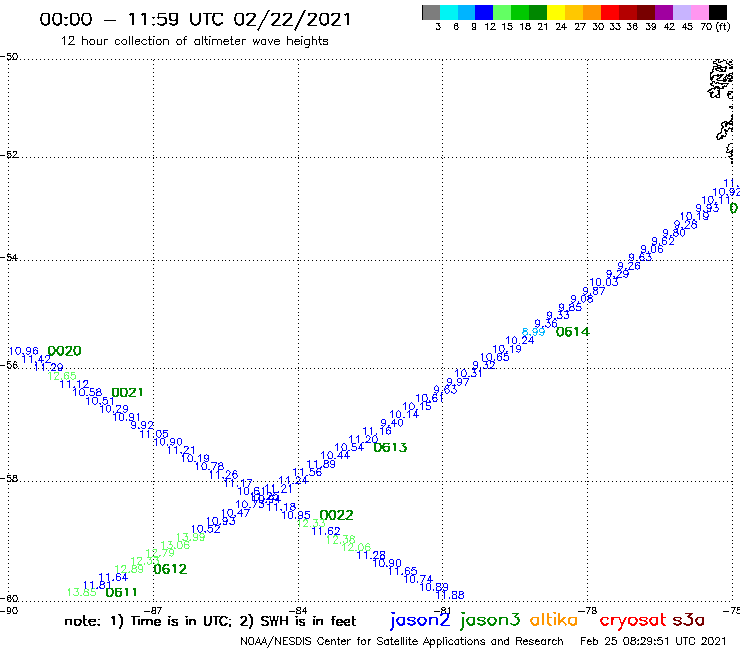740x650 pixels.
Task: Click the 10.44 wave height value
Action: click(x=335, y=456)
